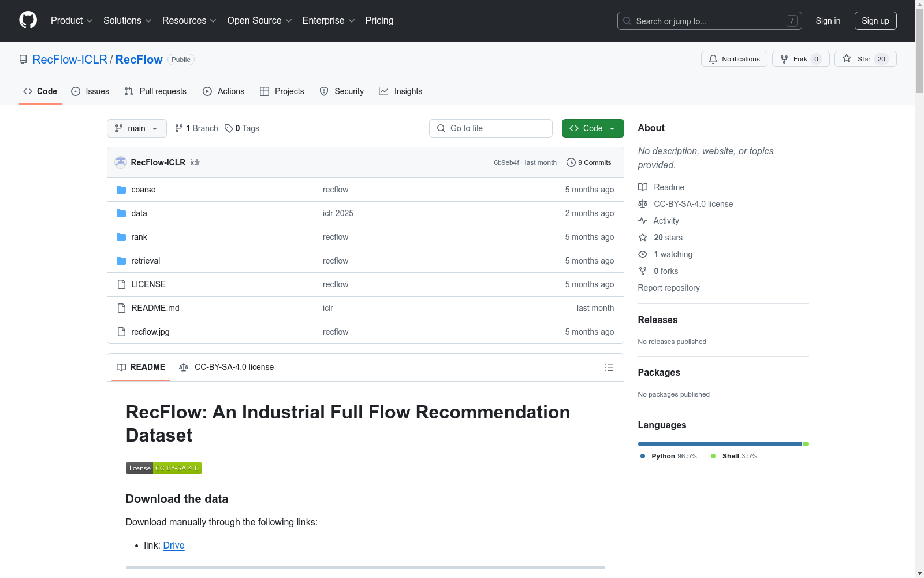Click the repository icon beside RecFlow-ICLR
This screenshot has width=924, height=578.
[x=23, y=60]
